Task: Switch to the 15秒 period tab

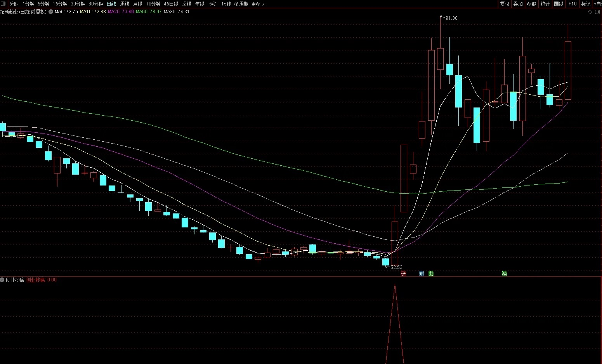Action: click(x=226, y=4)
